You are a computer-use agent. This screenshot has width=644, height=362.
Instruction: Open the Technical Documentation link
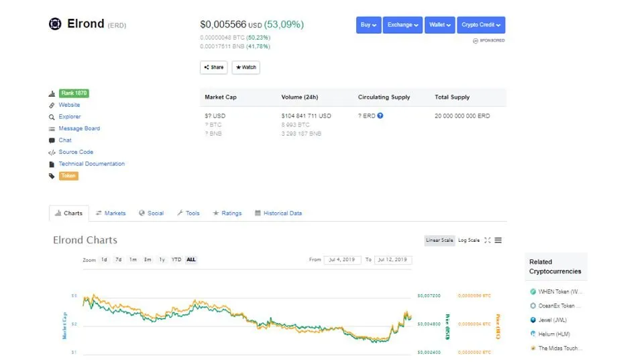tap(92, 164)
